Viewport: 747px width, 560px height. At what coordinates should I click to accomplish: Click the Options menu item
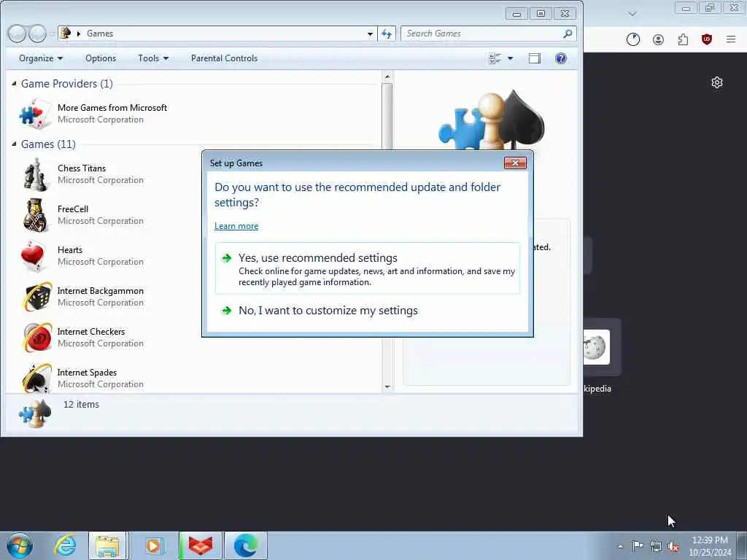101,58
